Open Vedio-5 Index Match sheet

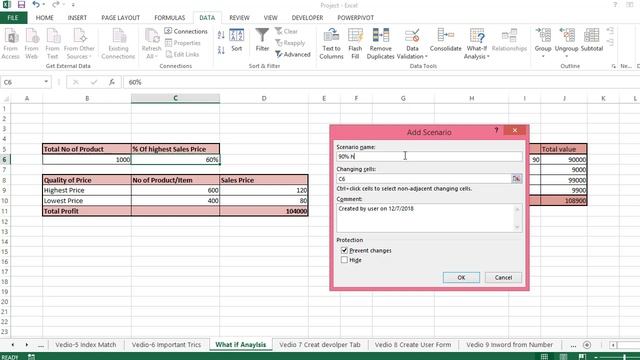coord(86,345)
